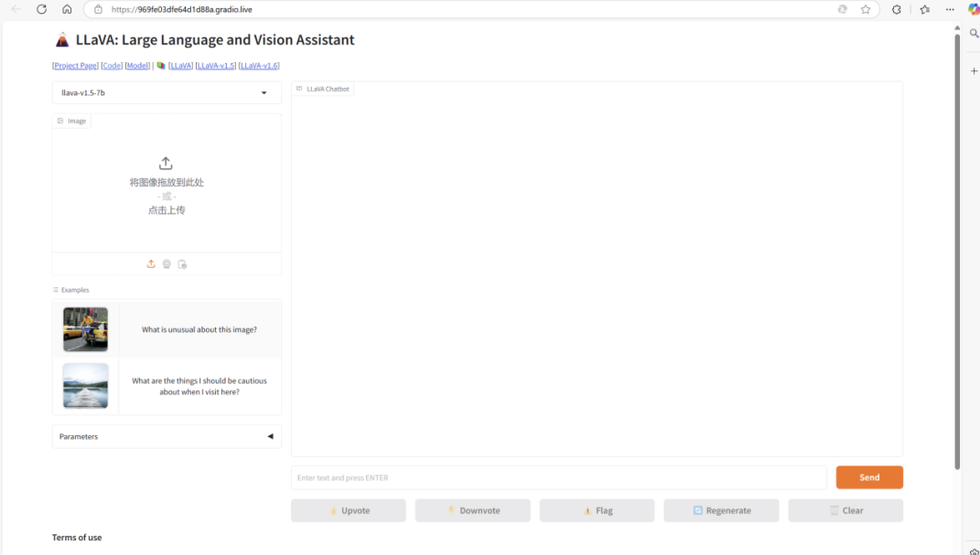Image resolution: width=980 pixels, height=555 pixels.
Task: Select the yellow taxi example thumbnail
Action: pyautogui.click(x=86, y=329)
